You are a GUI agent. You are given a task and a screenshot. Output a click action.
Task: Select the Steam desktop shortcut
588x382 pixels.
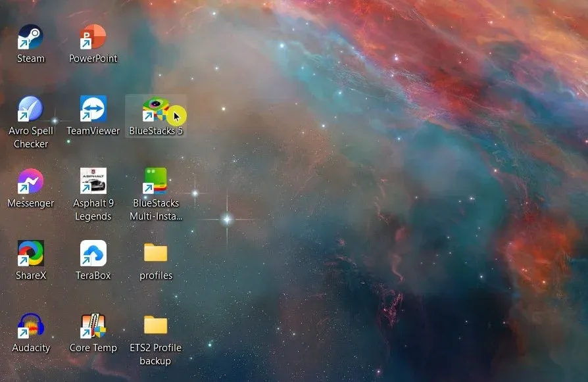coord(31,37)
